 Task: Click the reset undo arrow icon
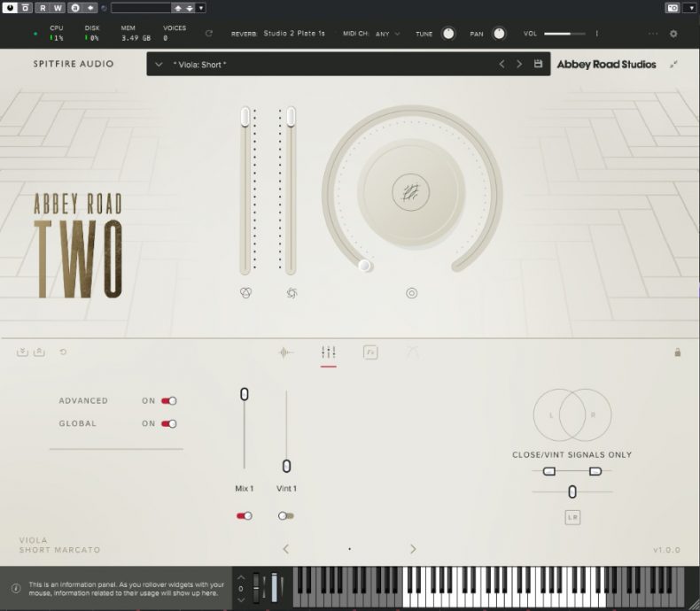click(x=63, y=352)
